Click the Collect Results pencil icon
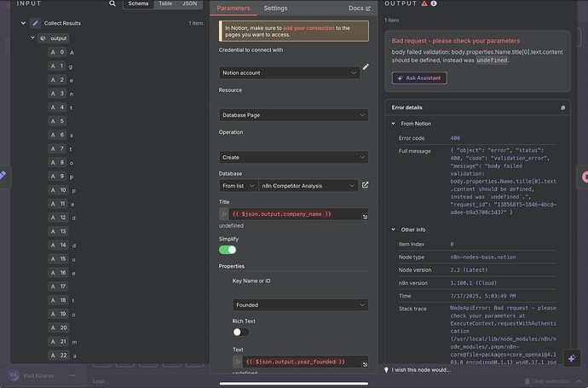Image resolution: width=588 pixels, height=388 pixels. 35,23
